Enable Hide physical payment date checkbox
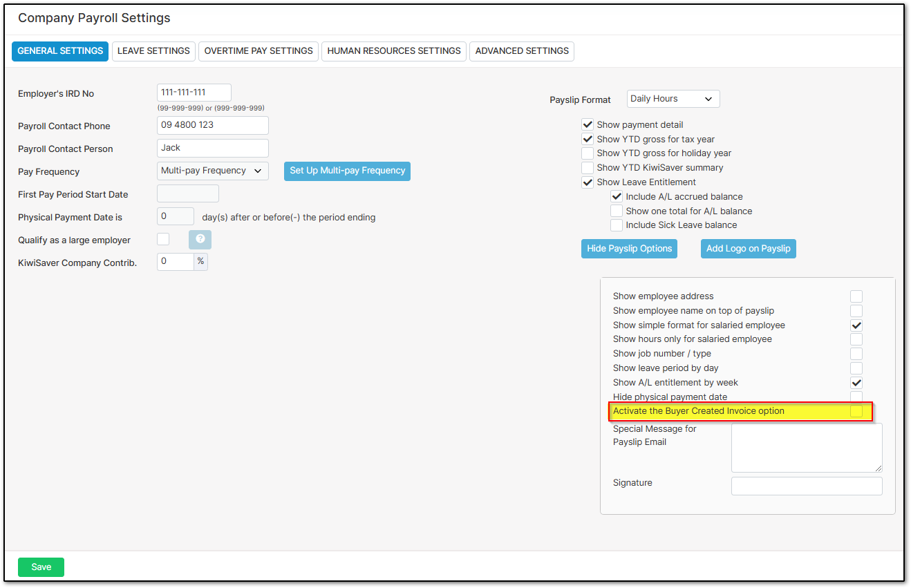The width and height of the screenshot is (911, 588). 856,397
